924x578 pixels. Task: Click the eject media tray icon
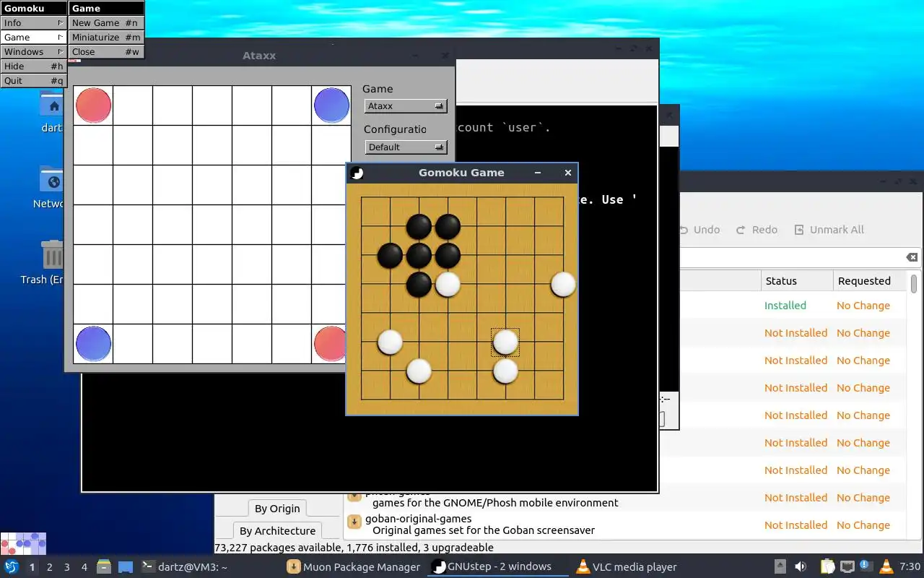780,566
